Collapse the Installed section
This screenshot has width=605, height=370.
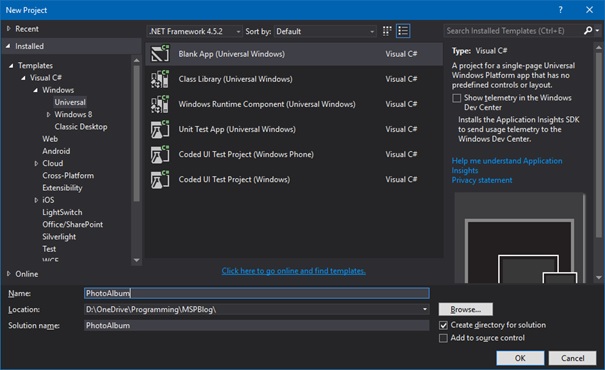[x=8, y=46]
